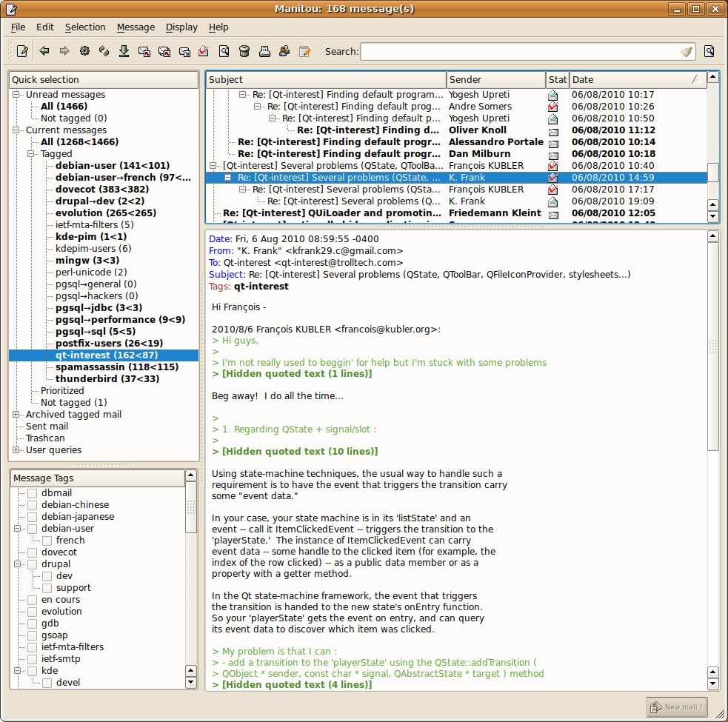Viewport: 728px width, 722px height.
Task: Click the download arrow toolbar icon
Action: click(124, 51)
